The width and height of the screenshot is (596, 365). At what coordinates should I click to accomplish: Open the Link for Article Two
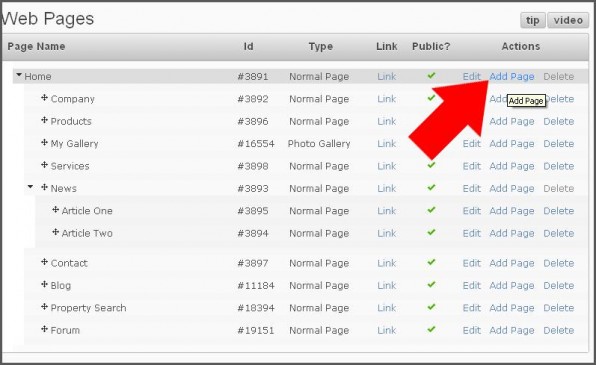[x=387, y=233]
